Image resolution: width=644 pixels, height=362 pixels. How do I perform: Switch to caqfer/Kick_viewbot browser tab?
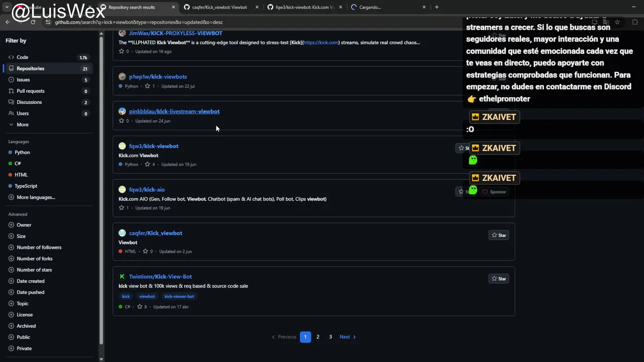click(x=220, y=7)
